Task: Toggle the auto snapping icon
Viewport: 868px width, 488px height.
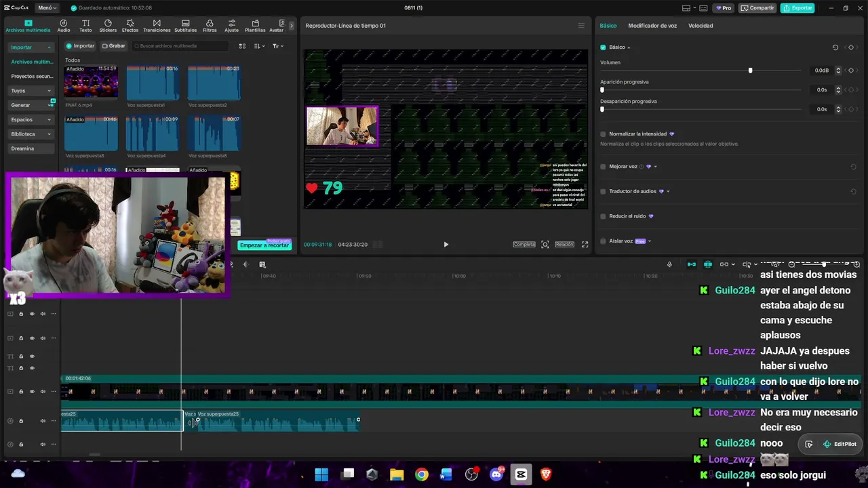Action: [x=708, y=264]
